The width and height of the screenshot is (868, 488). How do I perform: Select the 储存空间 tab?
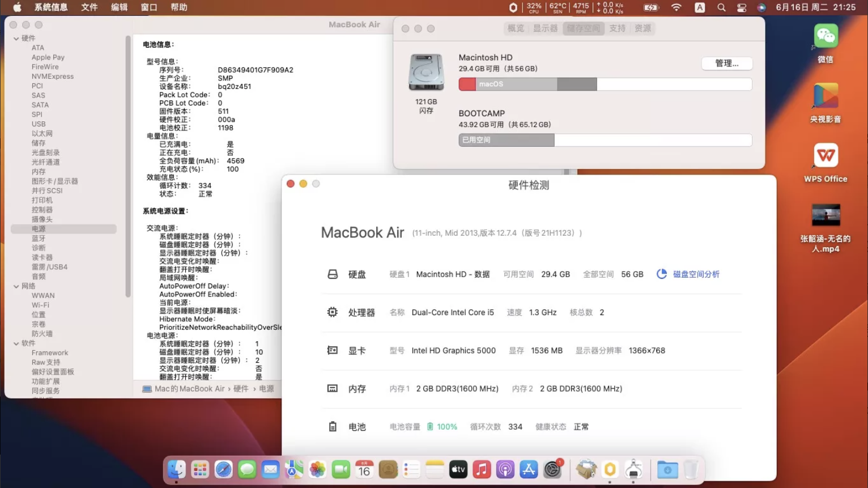[x=584, y=28]
